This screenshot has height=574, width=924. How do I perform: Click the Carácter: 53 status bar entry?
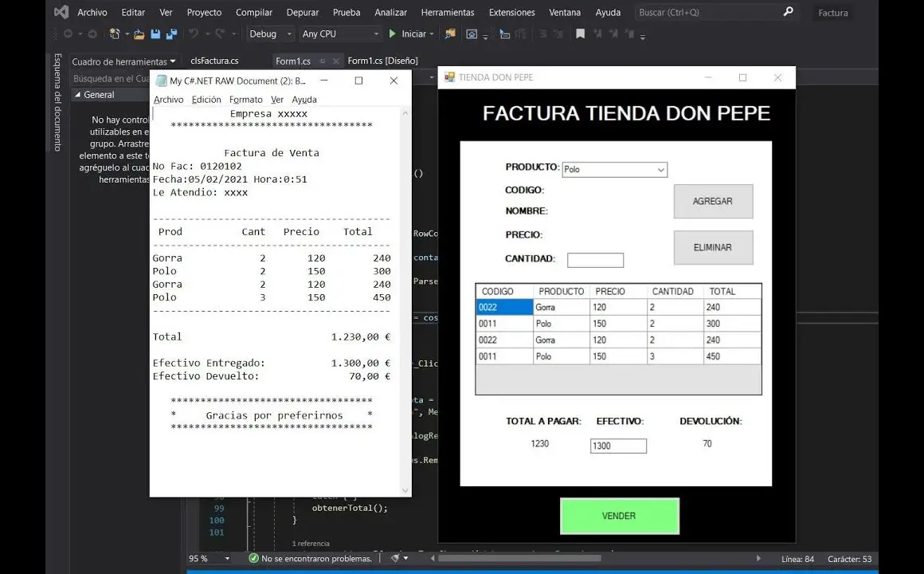tap(849, 559)
